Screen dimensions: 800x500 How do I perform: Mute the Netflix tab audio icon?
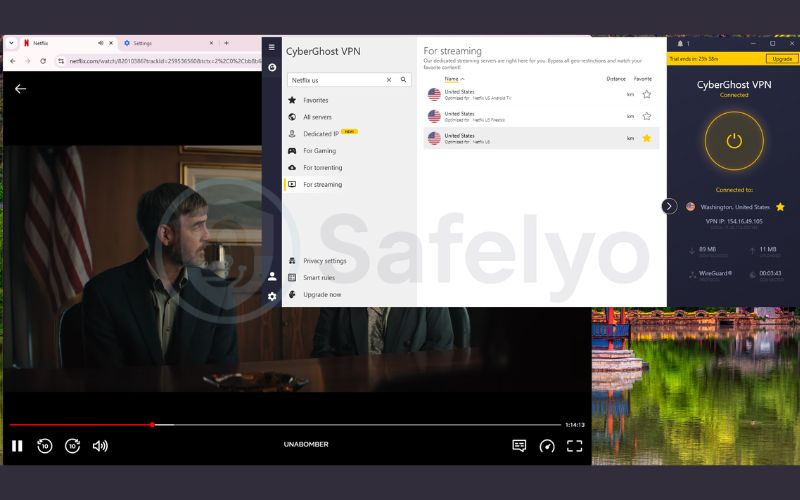(x=101, y=43)
